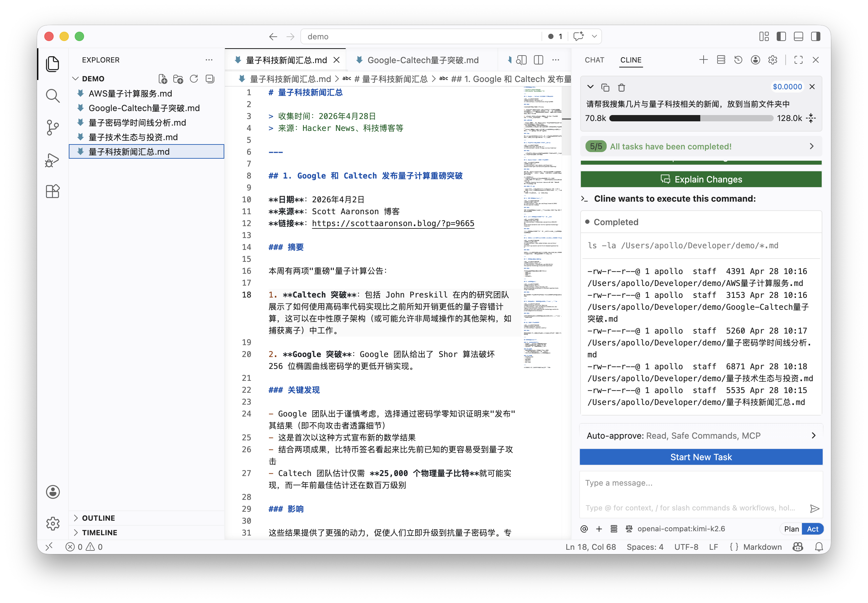
Task: Go forward in editor navigation history
Action: 290,36
